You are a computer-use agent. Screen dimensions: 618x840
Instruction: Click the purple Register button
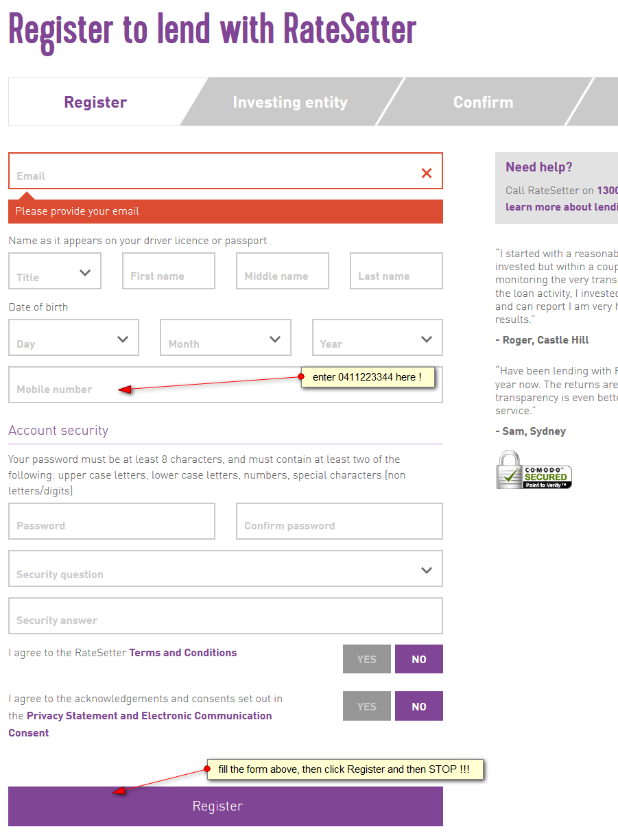[x=226, y=806]
